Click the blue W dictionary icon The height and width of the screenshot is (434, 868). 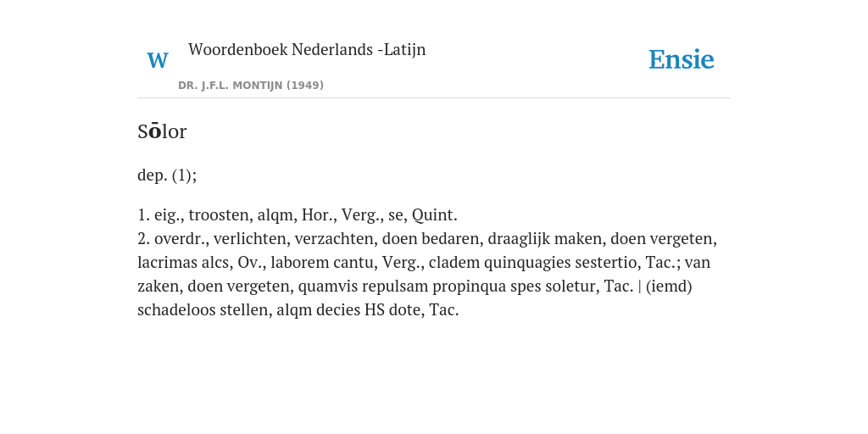[x=158, y=60]
